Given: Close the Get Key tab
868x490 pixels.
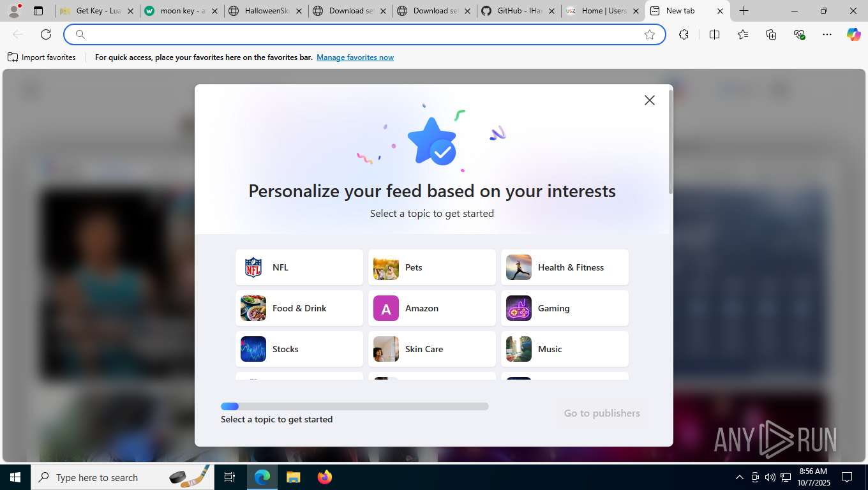Looking at the screenshot, I should click(x=130, y=11).
